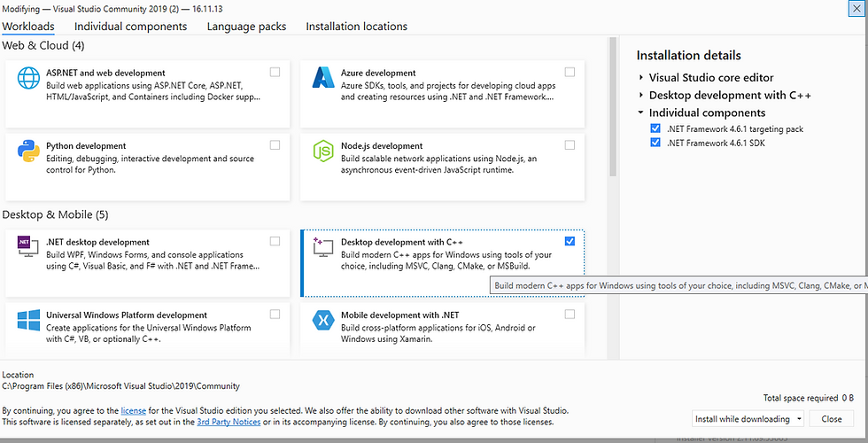Collapse the Individual components section
The image size is (868, 443).
(641, 113)
